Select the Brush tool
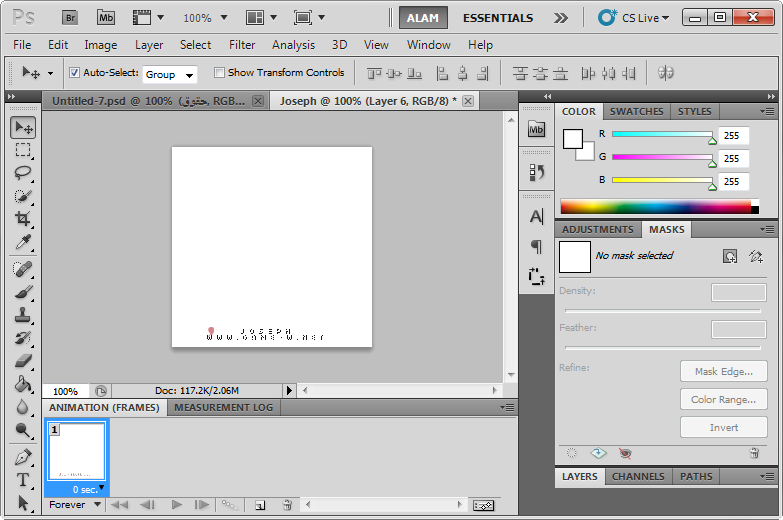 (23, 292)
